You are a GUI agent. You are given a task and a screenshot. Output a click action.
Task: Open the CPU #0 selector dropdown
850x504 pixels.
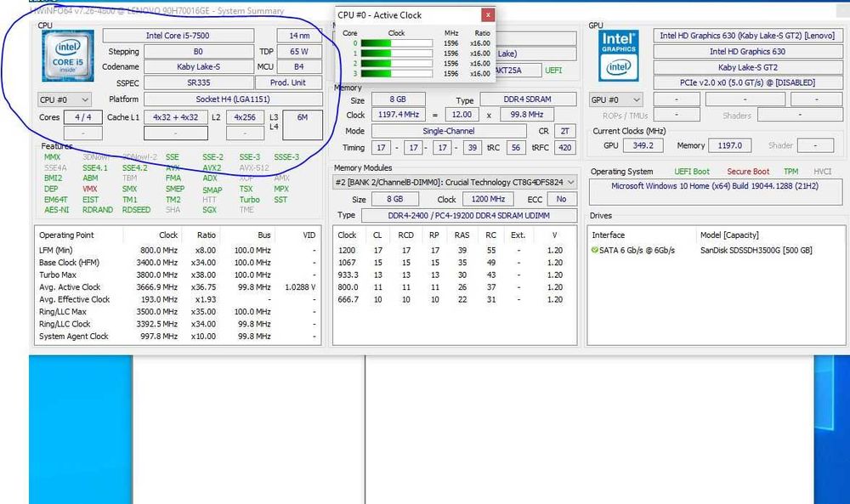pyautogui.click(x=65, y=99)
